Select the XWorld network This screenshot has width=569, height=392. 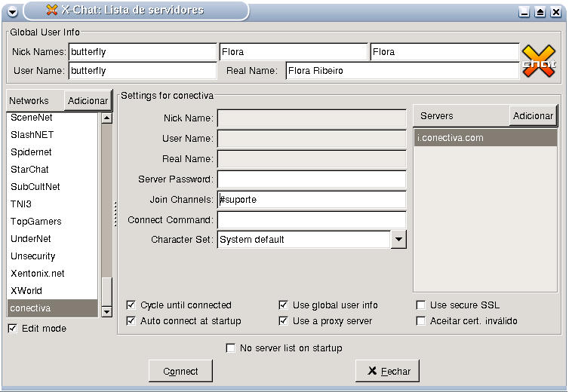[x=52, y=290]
